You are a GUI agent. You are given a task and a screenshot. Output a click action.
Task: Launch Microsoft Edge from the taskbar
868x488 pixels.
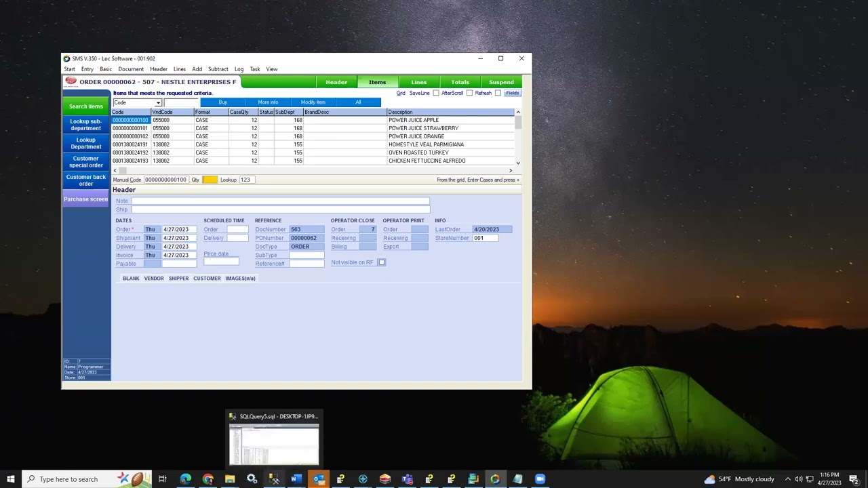(185, 479)
